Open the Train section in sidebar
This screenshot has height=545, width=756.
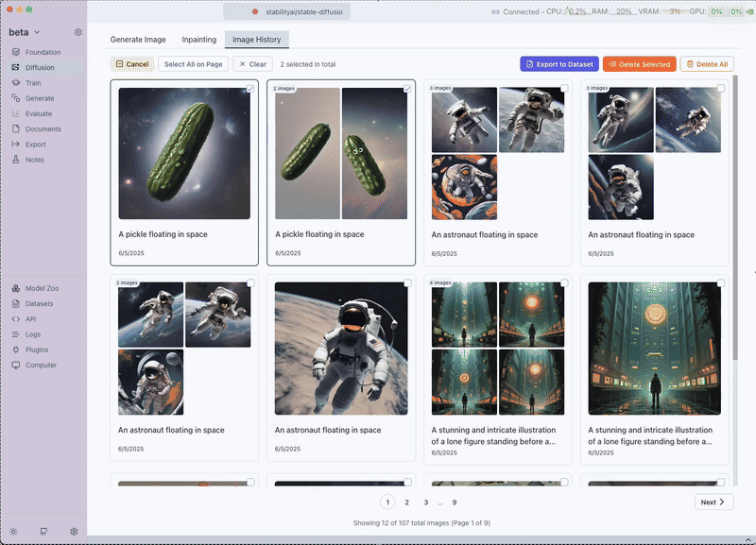pos(33,83)
